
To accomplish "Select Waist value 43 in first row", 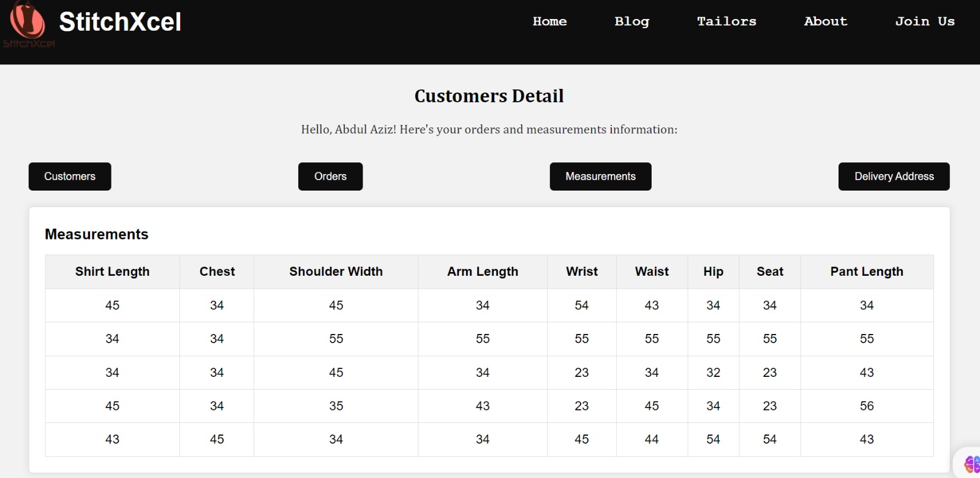I will tap(652, 305).
